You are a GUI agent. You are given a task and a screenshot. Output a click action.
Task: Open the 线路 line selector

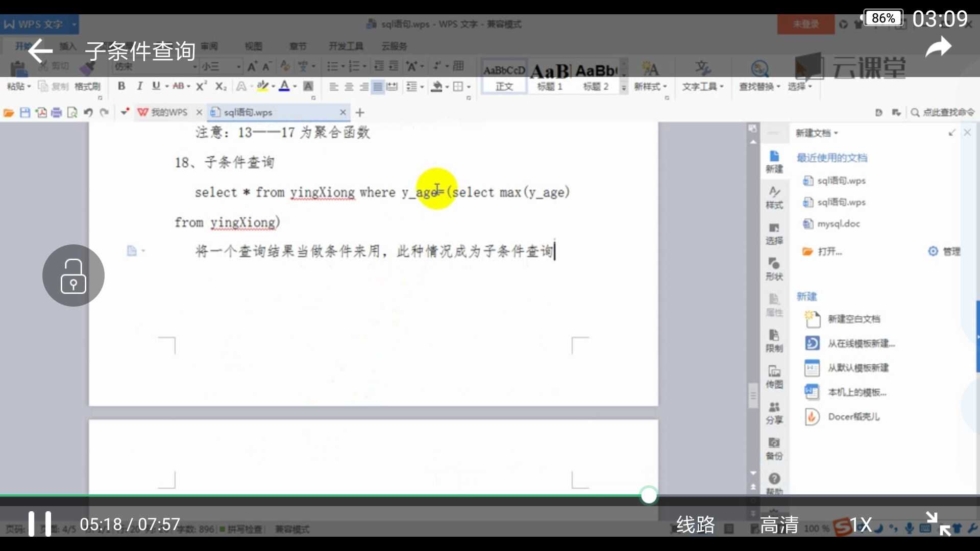click(x=696, y=524)
